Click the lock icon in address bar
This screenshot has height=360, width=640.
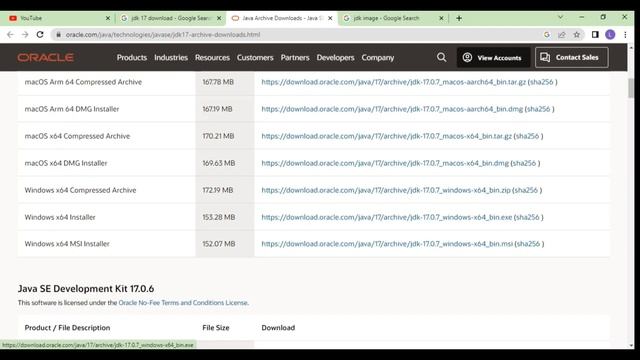tap(58, 35)
